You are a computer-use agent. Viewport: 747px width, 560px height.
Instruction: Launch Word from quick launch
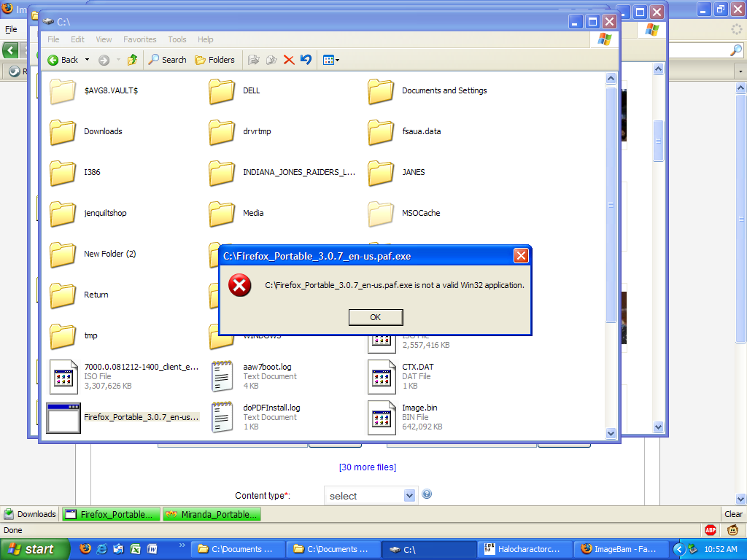coord(152,549)
